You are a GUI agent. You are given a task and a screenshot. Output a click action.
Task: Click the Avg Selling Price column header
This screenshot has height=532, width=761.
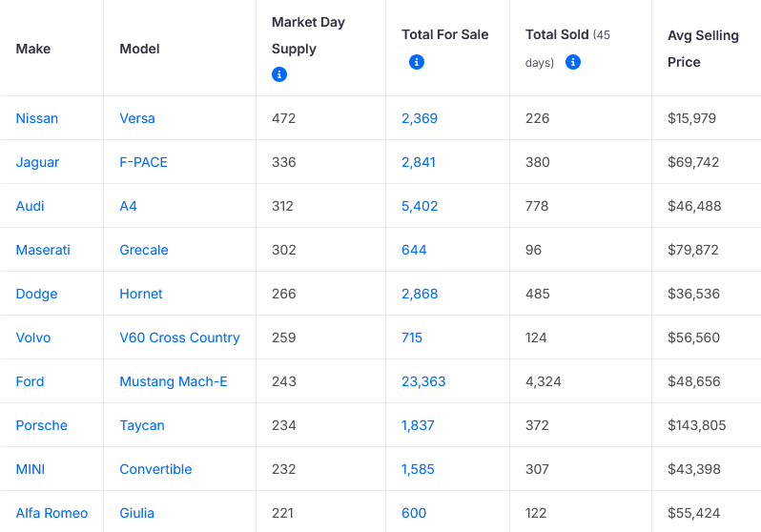coord(703,49)
